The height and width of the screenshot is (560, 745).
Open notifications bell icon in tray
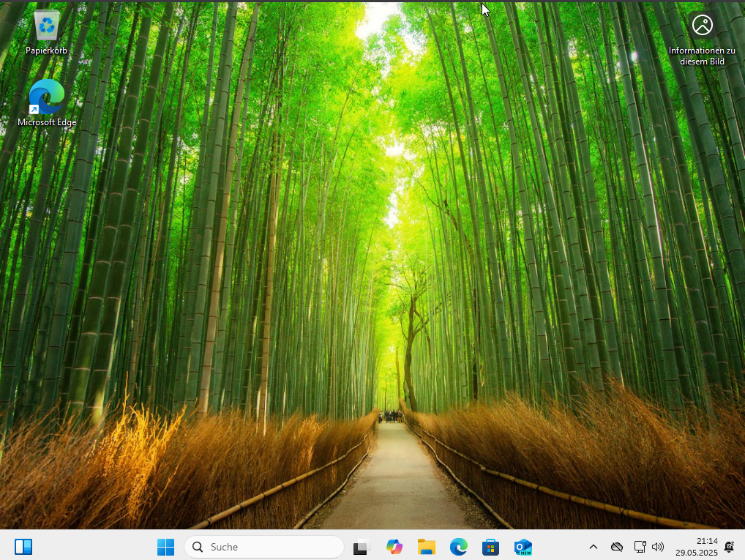729,547
